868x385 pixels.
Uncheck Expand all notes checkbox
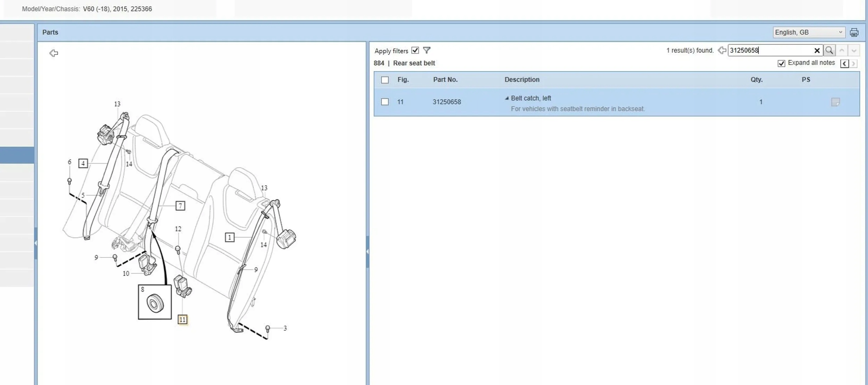click(x=781, y=63)
